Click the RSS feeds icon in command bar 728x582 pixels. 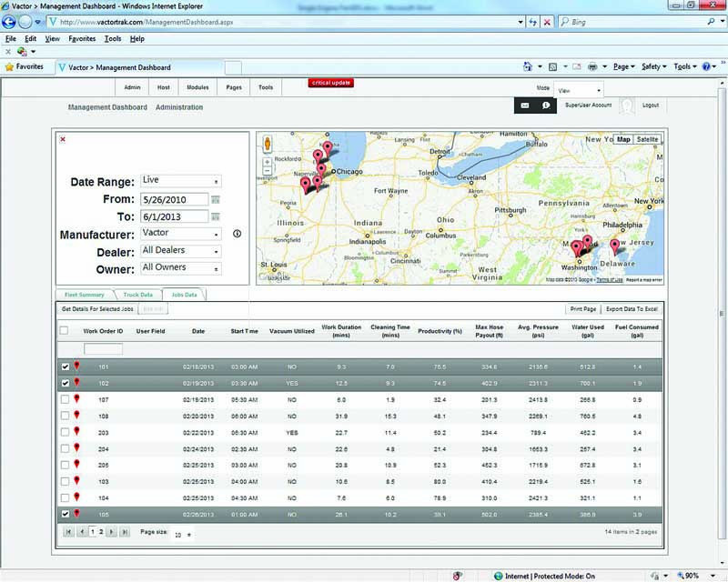point(552,66)
